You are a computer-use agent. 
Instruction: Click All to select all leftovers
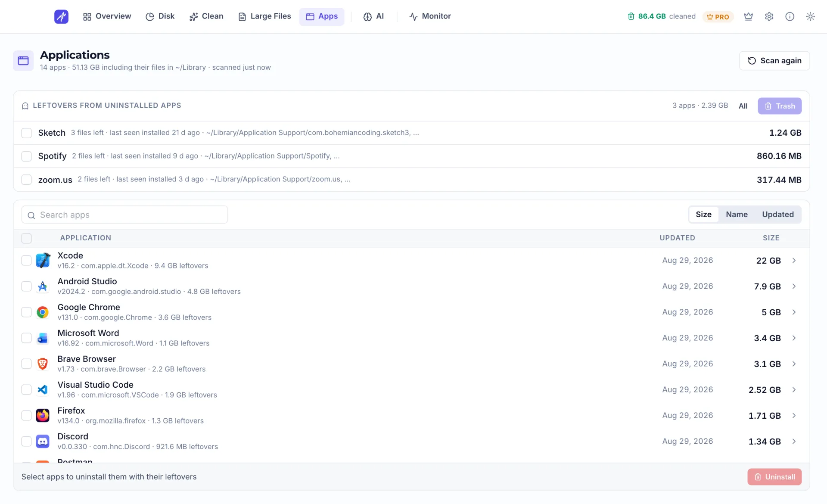[743, 106]
